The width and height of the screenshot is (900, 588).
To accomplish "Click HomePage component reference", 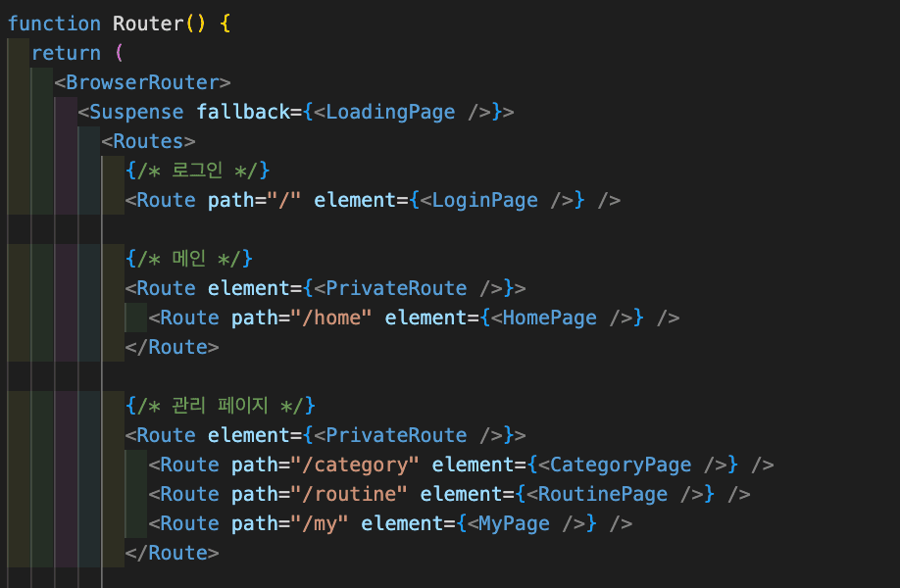I will coord(550,318).
